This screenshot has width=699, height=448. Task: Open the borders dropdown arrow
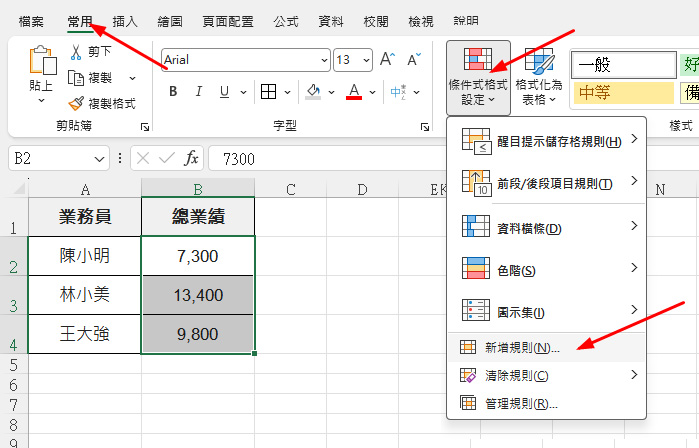click(288, 92)
